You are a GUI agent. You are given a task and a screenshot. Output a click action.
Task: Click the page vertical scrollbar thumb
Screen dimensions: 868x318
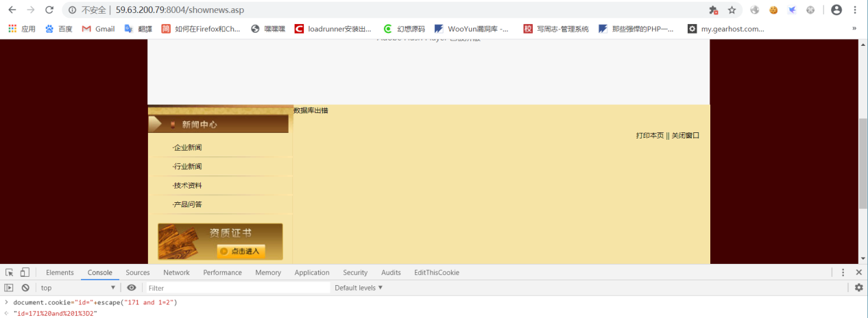coord(863,163)
